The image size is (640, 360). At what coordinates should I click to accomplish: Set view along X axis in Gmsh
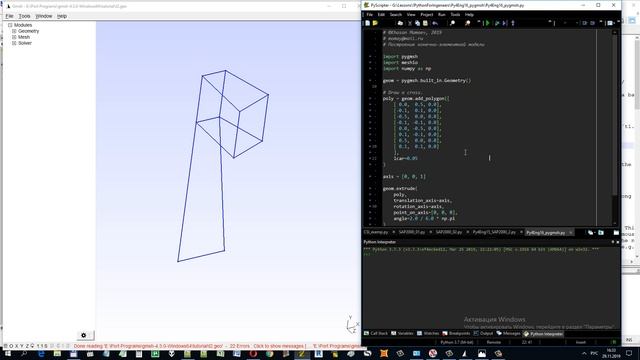[x=16, y=346]
